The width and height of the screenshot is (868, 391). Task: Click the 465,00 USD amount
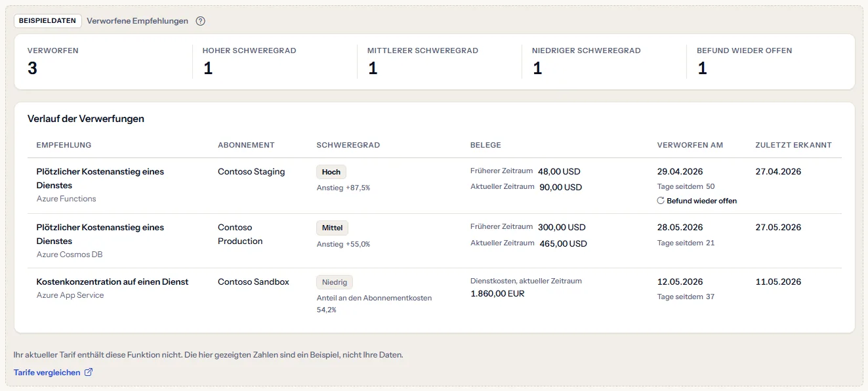pyautogui.click(x=564, y=243)
